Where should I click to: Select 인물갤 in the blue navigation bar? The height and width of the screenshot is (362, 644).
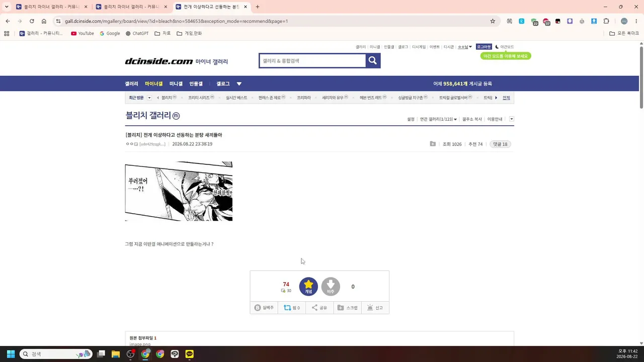click(x=196, y=84)
